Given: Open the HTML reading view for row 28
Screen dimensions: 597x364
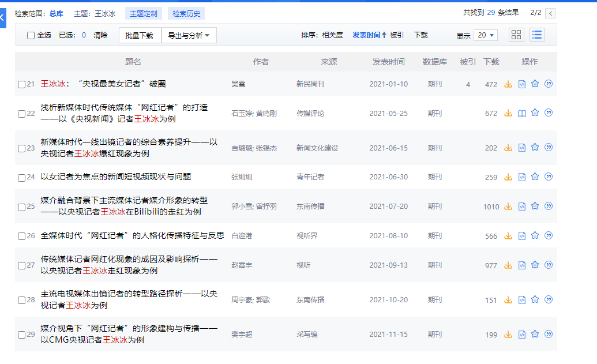Looking at the screenshot, I should tap(522, 300).
